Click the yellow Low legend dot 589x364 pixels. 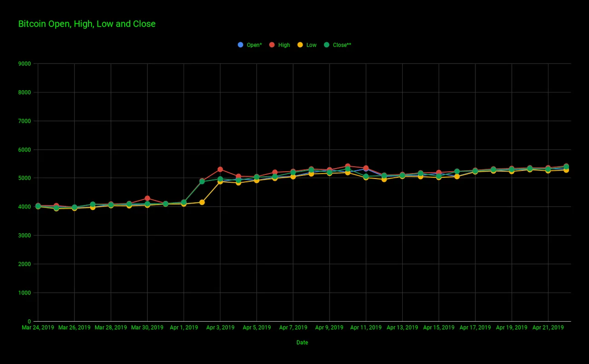tap(300, 45)
